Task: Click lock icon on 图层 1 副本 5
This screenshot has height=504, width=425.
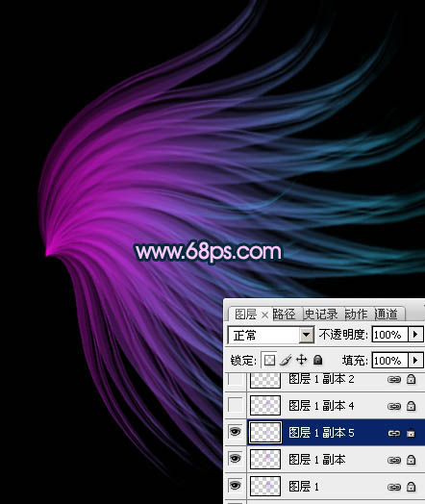Action: pos(412,433)
